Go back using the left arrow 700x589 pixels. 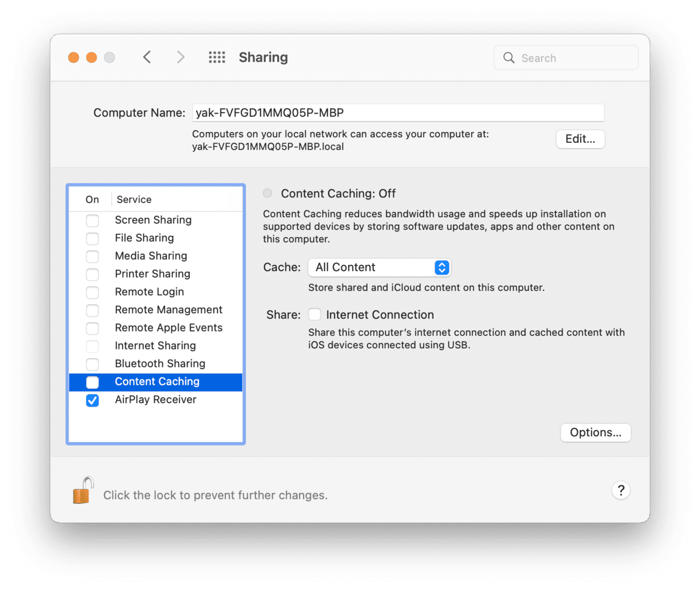(147, 57)
